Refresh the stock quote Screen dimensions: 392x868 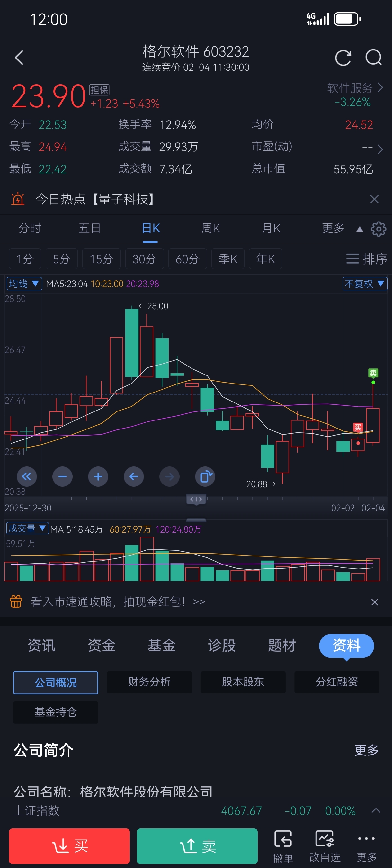(343, 58)
